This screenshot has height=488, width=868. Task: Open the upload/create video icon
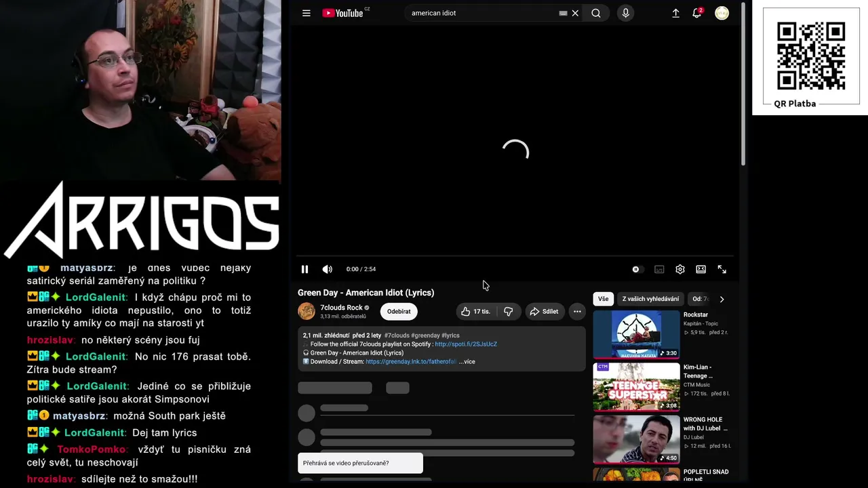tap(675, 13)
